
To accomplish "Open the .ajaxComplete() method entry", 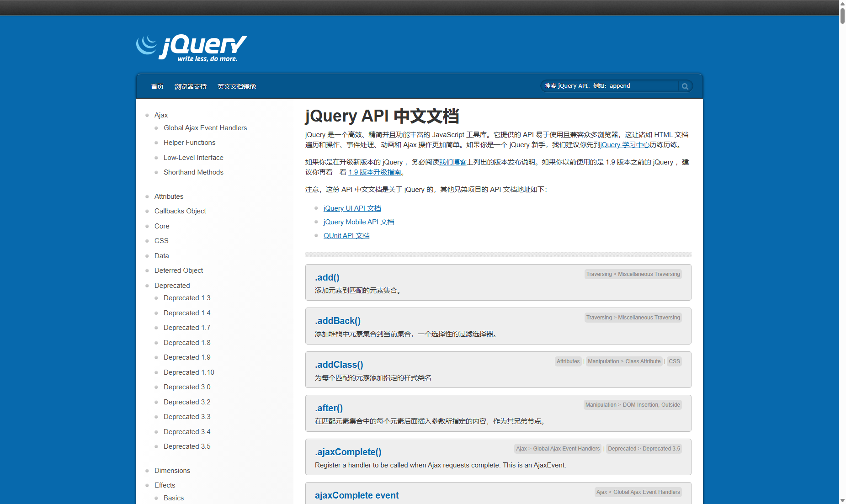I will click(x=348, y=452).
